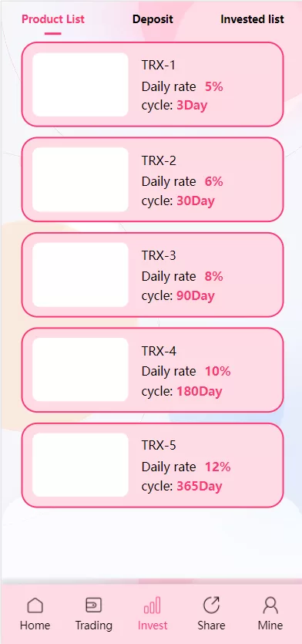Tap the Home house icon
Image resolution: width=302 pixels, height=644 pixels.
pos(35,605)
